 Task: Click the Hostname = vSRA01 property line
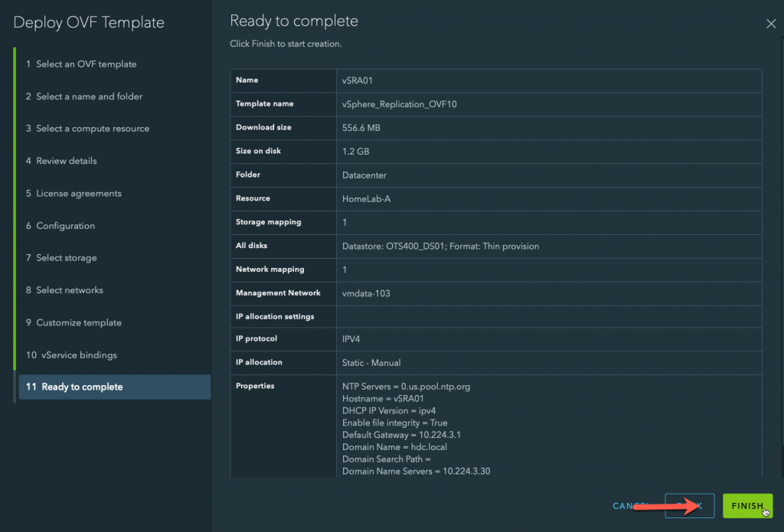[383, 399]
